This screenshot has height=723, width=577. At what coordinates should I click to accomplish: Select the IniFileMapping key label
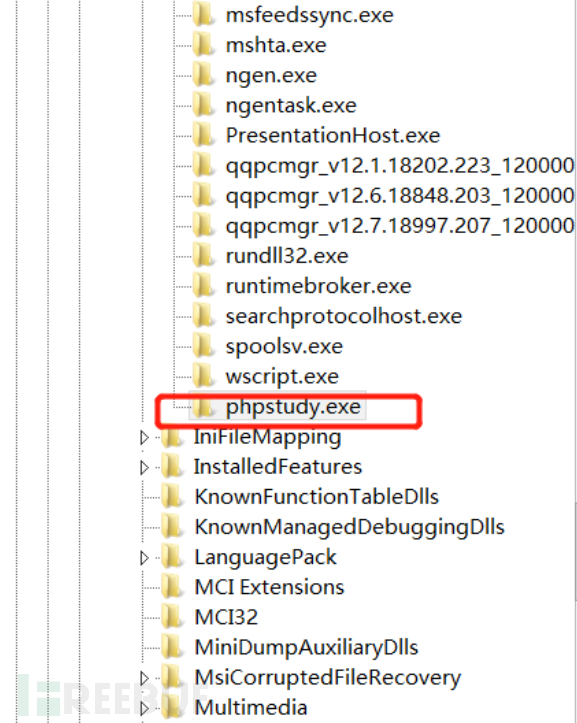point(268,437)
